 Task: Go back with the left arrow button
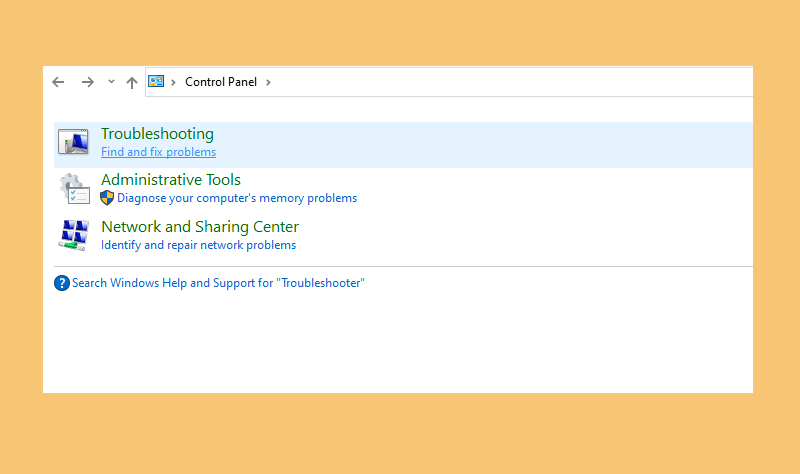pyautogui.click(x=58, y=82)
